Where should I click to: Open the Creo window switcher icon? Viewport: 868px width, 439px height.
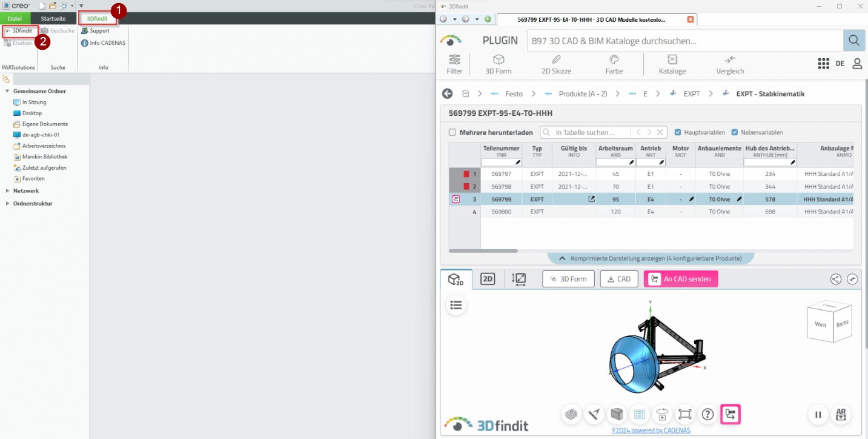click(63, 5)
